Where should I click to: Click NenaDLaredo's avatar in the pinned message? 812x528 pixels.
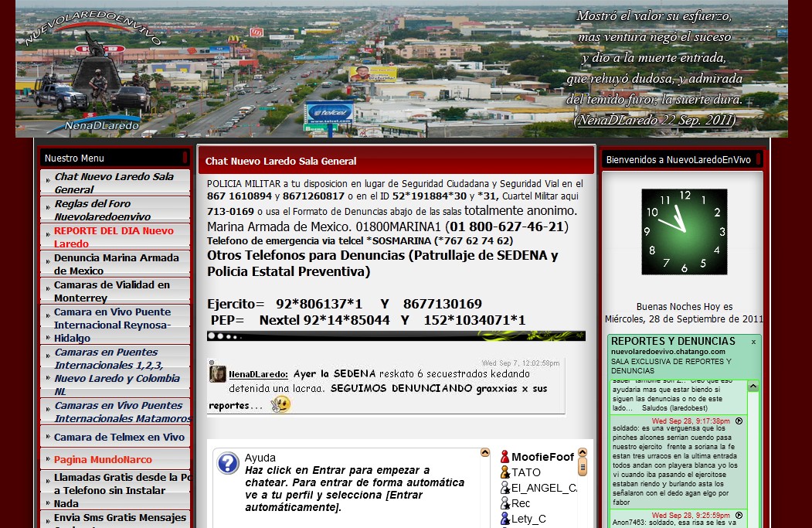point(218,374)
